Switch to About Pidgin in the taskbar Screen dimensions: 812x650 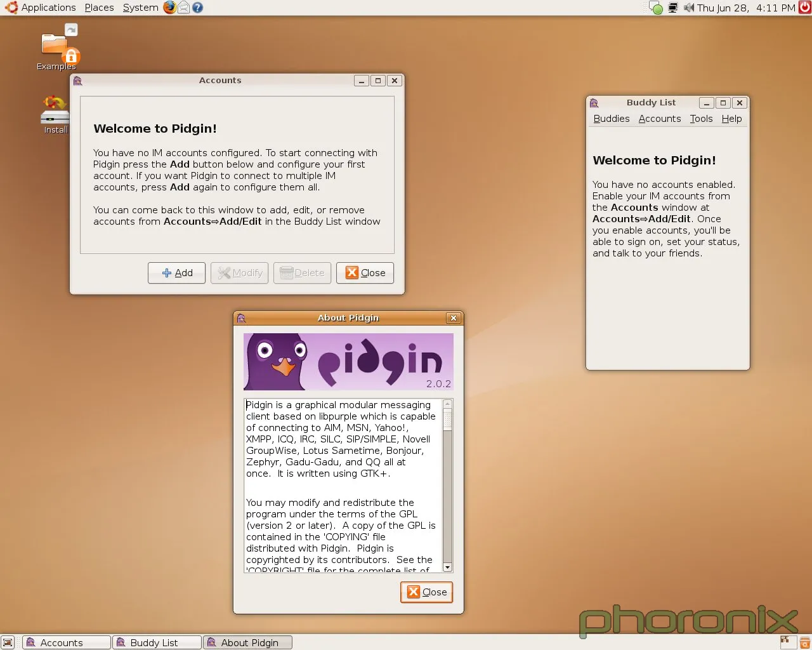248,642
